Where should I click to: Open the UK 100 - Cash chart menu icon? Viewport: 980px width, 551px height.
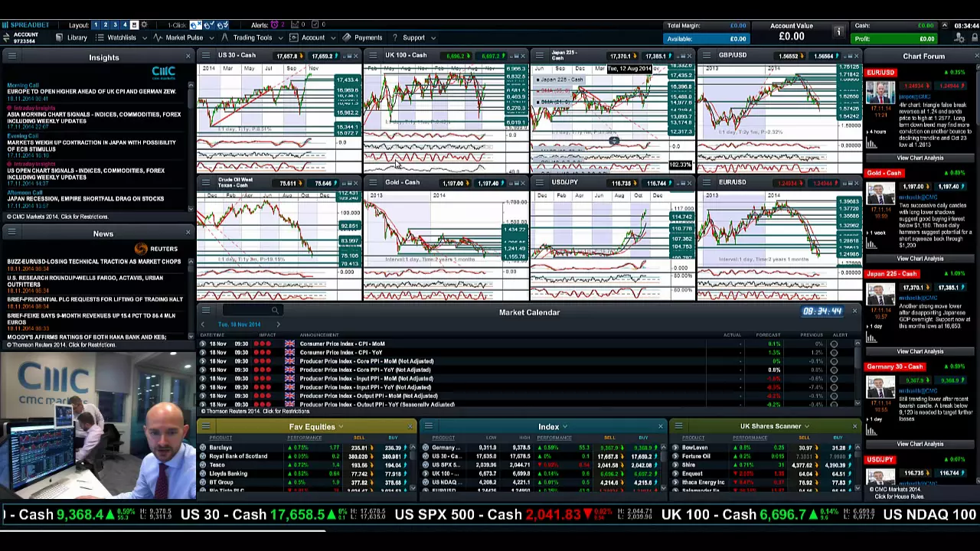point(372,55)
